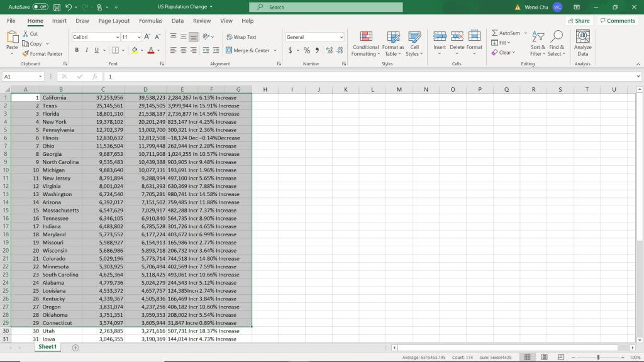Expand the Fill Color dropdown arrow

click(x=141, y=50)
